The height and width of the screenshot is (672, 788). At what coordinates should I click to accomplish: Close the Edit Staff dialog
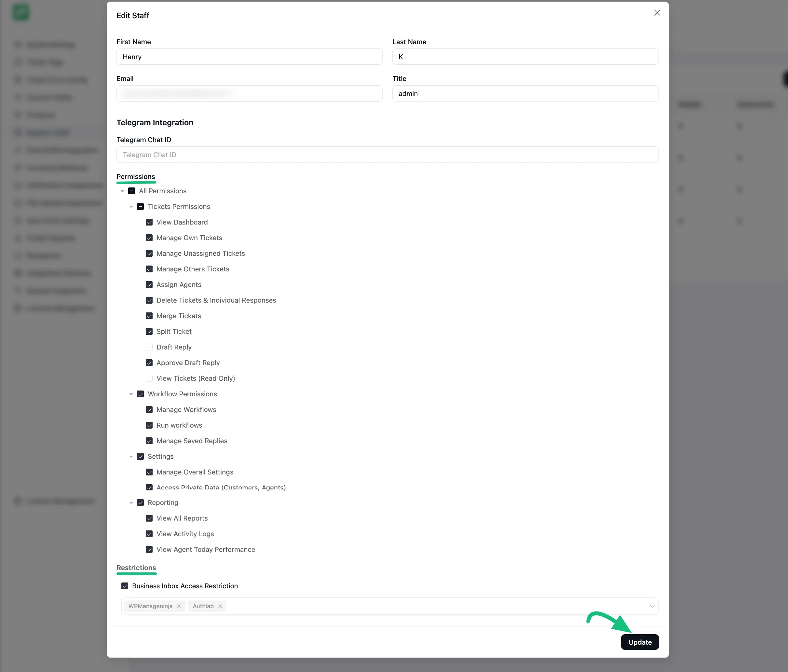click(x=657, y=13)
